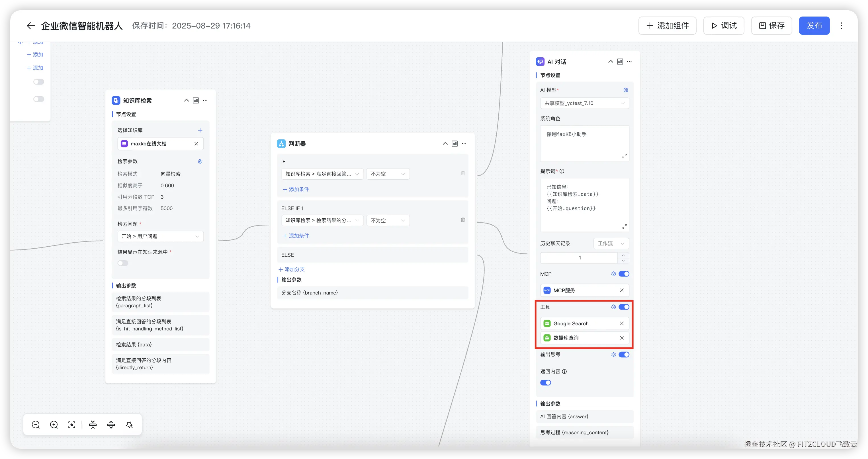Delete the ELSE IF 1 branch

point(463,220)
